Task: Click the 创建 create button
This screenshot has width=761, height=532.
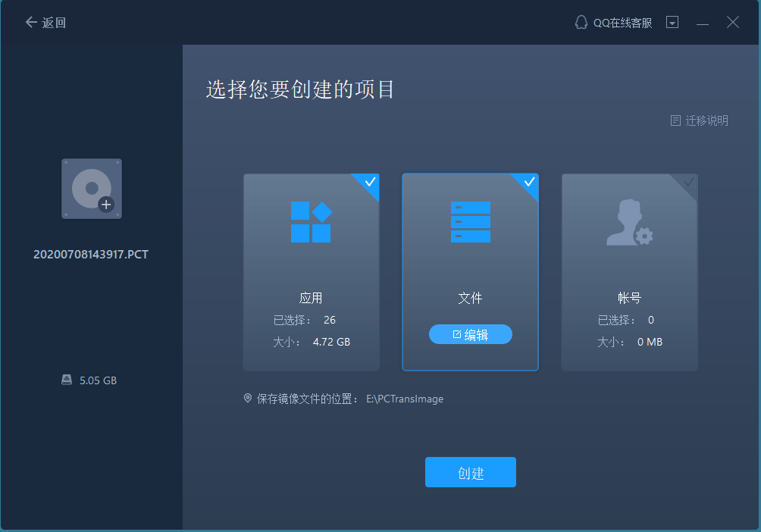Action: point(470,472)
